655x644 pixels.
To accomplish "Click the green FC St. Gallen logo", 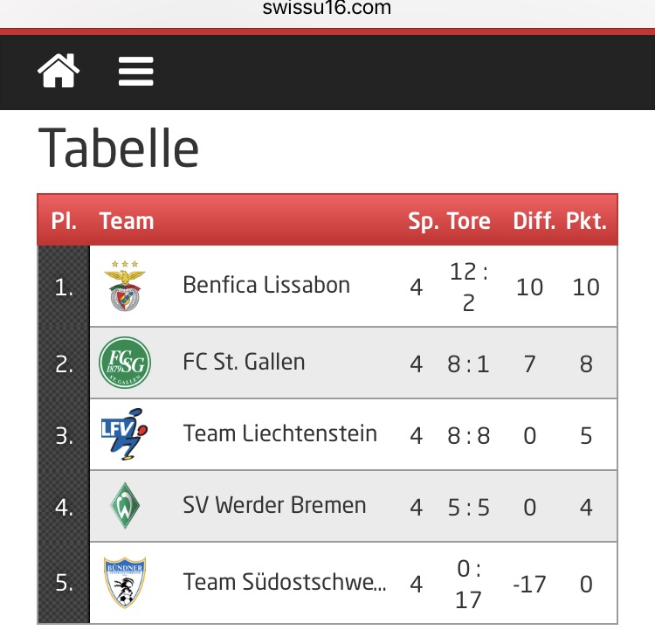I will pyautogui.click(x=125, y=363).
